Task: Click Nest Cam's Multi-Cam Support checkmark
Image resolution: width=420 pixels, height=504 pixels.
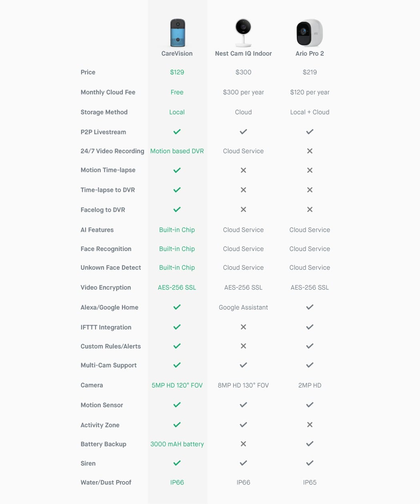Action: click(x=243, y=365)
